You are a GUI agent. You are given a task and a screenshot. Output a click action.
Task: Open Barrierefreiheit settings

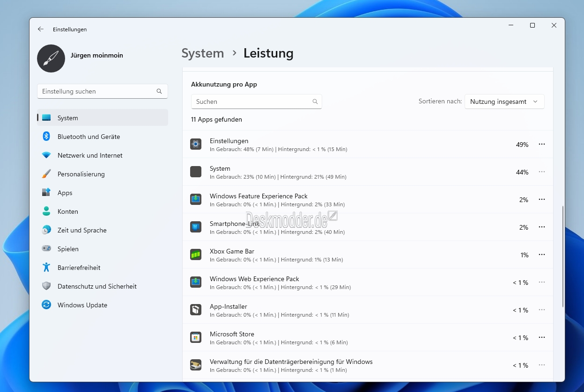103,268
